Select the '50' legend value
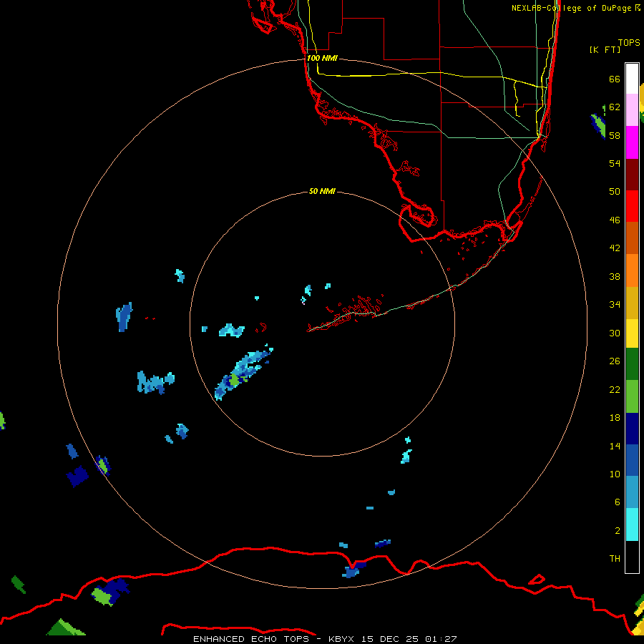Image resolution: width=644 pixels, height=644 pixels. coord(615,191)
